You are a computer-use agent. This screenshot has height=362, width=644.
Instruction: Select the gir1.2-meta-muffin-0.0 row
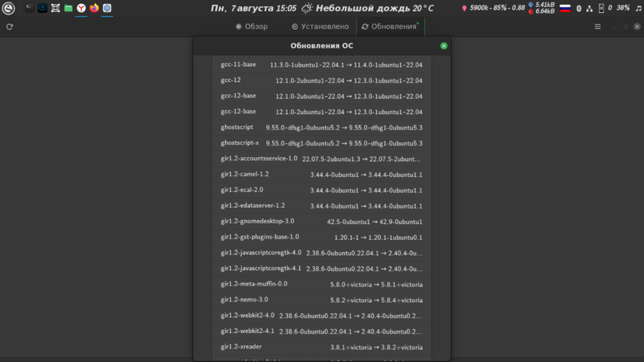point(321,284)
